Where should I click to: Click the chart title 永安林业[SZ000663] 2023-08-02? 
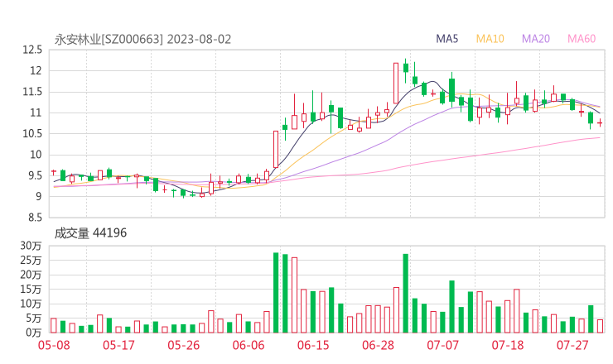click(142, 40)
